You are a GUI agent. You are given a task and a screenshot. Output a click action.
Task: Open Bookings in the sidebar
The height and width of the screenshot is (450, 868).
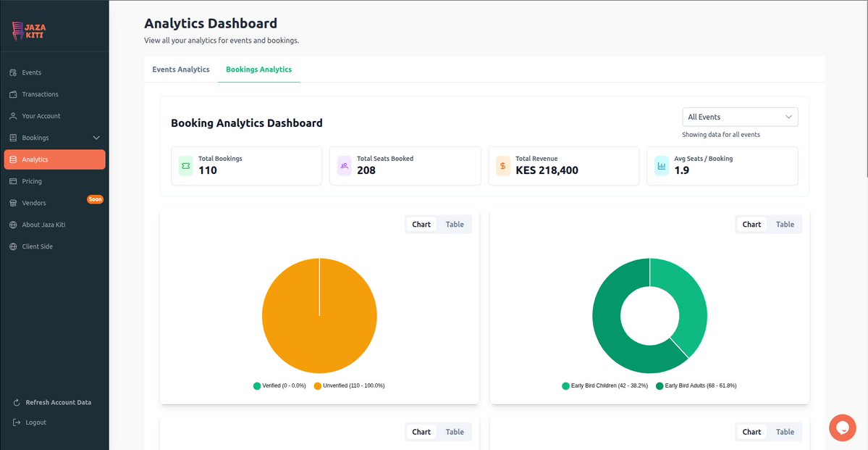(54, 138)
